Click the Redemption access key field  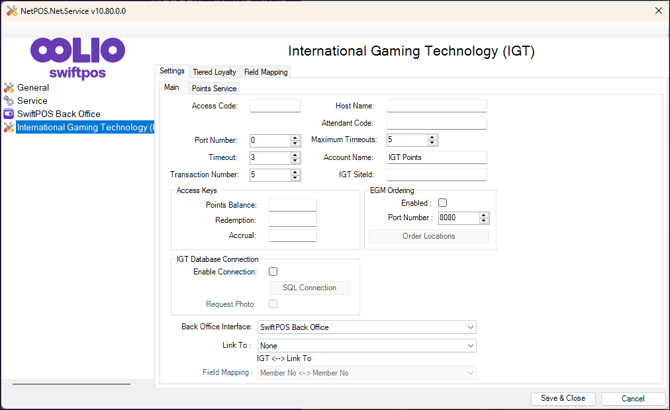click(x=293, y=220)
